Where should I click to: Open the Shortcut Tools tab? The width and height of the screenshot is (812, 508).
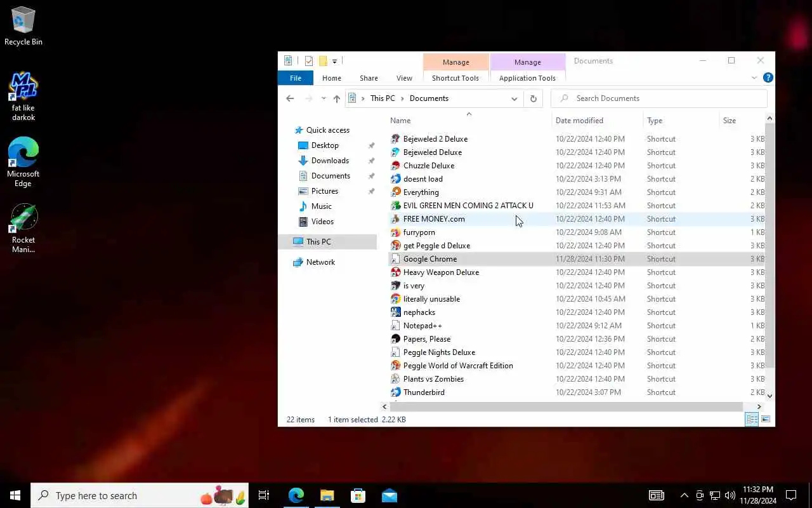(x=455, y=78)
